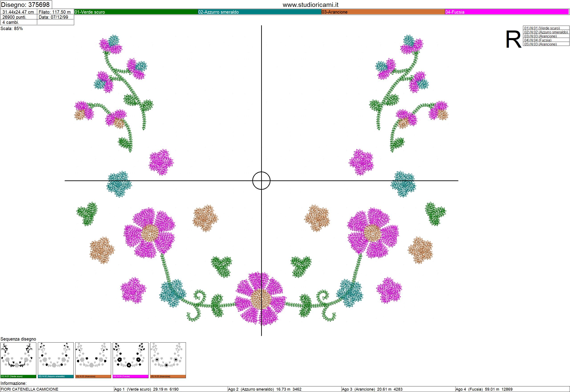The width and height of the screenshot is (570, 392).
Task: Select list row '03) N:03 (Arancione)'
Action: point(546,36)
